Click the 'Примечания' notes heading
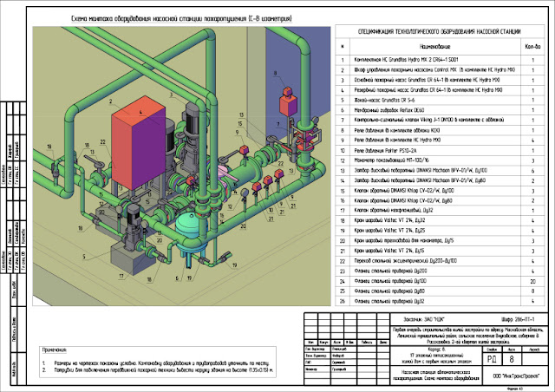 (x=54, y=350)
